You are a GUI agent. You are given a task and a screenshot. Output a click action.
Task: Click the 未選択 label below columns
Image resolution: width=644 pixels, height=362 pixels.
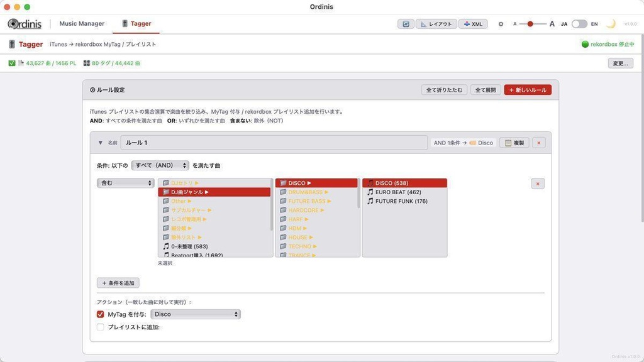pos(165,263)
